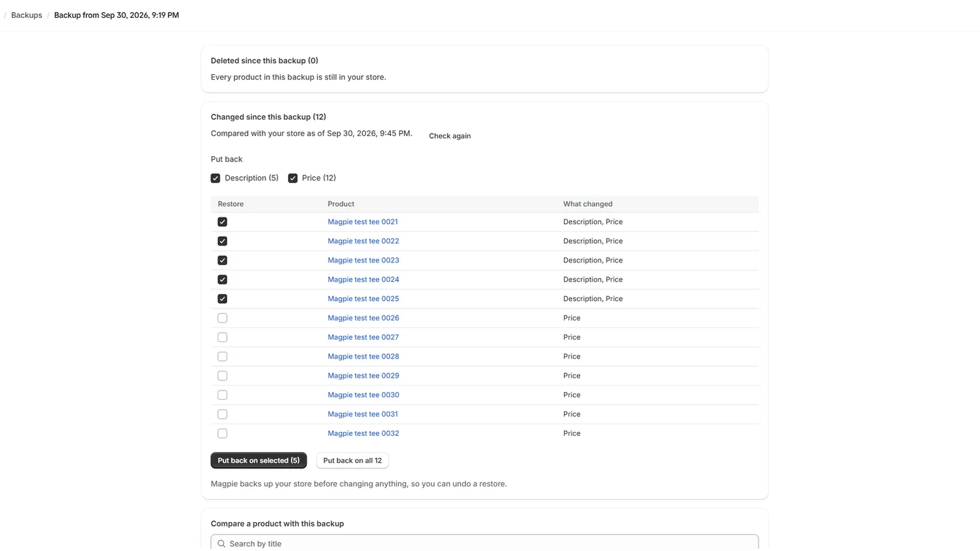Open Magpie test tee 0021 product link
Image resolution: width=980 pixels, height=551 pixels.
pos(363,222)
